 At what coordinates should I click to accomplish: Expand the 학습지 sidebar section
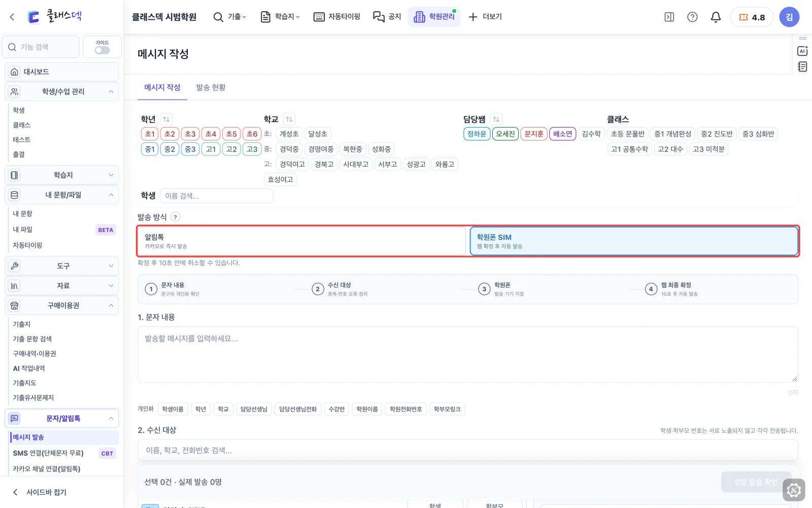coord(62,175)
